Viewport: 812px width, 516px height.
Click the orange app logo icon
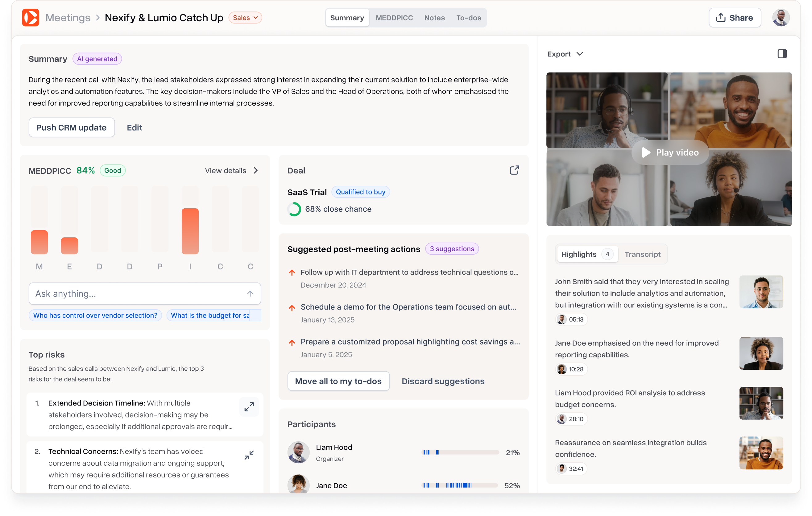pyautogui.click(x=30, y=18)
